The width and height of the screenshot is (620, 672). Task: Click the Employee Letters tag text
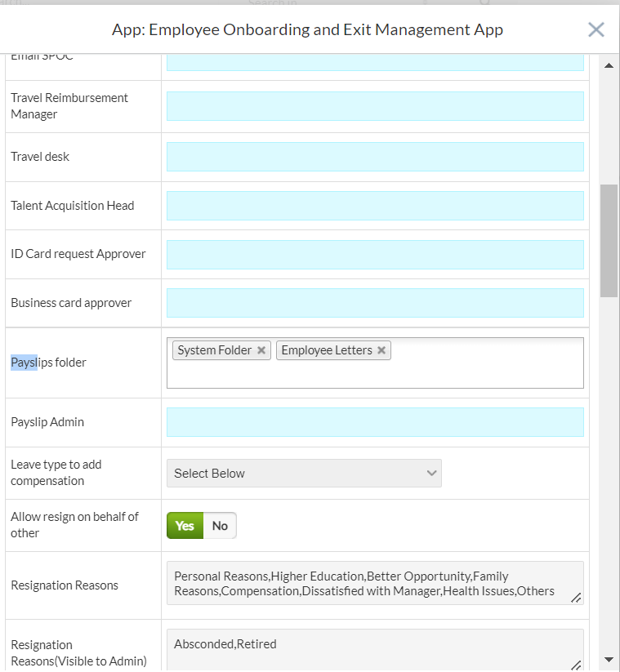pyautogui.click(x=327, y=350)
